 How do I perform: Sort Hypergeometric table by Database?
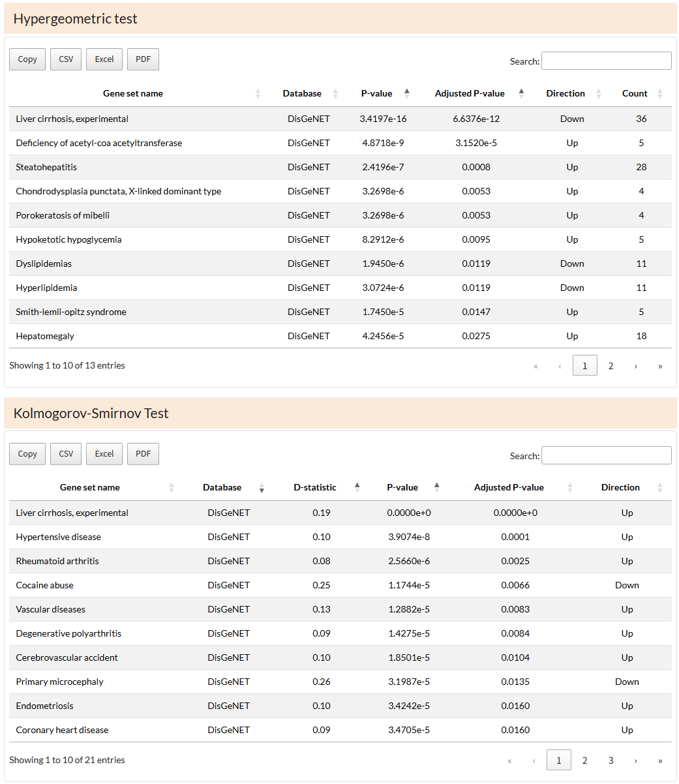(305, 93)
